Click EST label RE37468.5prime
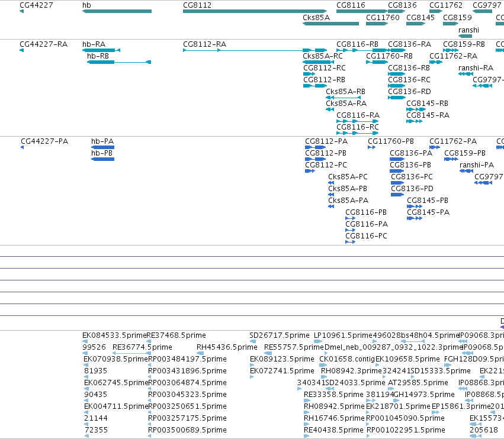504x439 pixels. (x=176, y=335)
